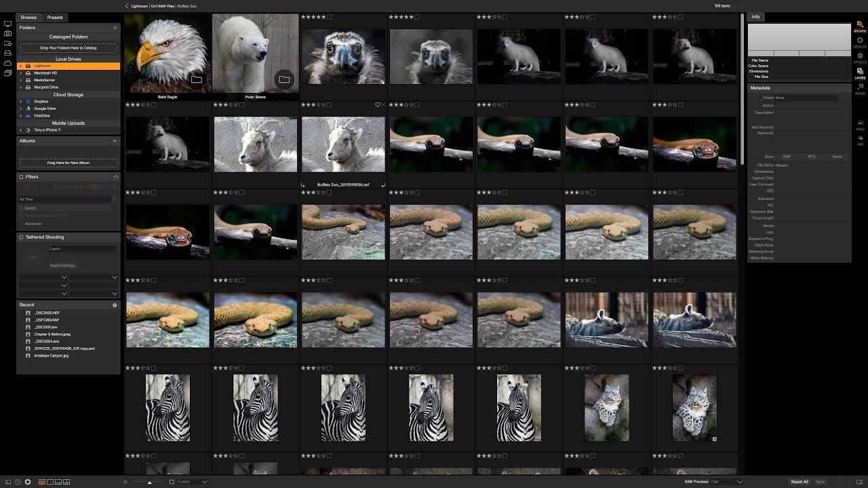Show EXIF metadata fields
Viewport: 868px width, 488px height.
pyautogui.click(x=787, y=157)
